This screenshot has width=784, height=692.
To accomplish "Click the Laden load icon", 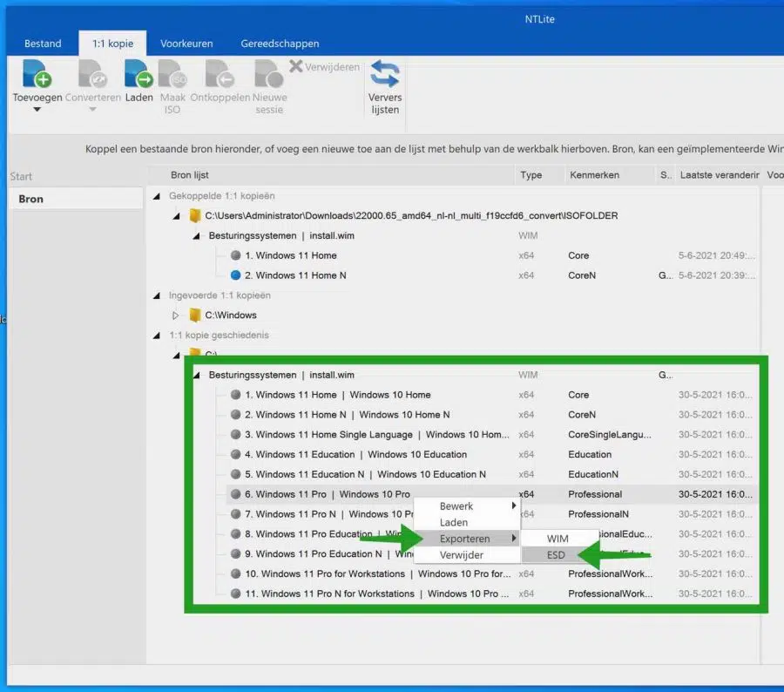I will [x=139, y=73].
